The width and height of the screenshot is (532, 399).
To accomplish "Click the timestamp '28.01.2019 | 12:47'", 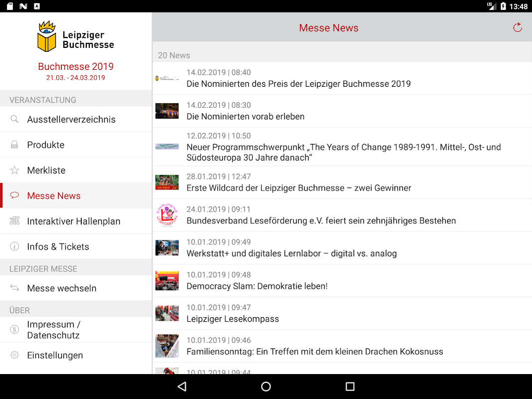I will [x=218, y=177].
